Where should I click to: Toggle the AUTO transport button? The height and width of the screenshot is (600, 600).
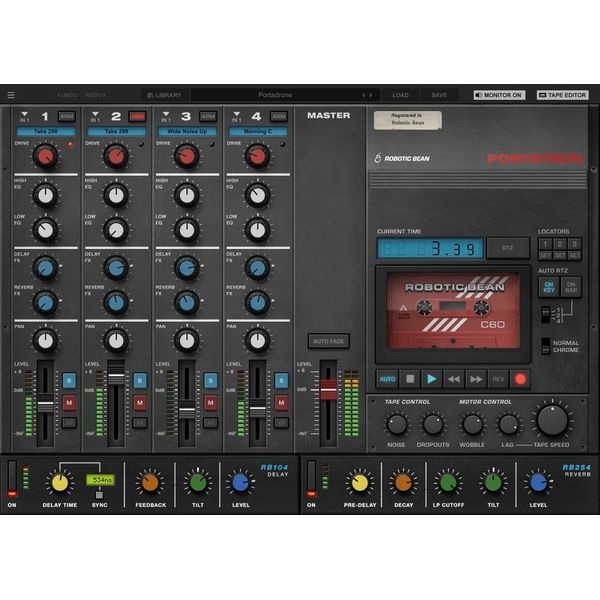click(387, 379)
